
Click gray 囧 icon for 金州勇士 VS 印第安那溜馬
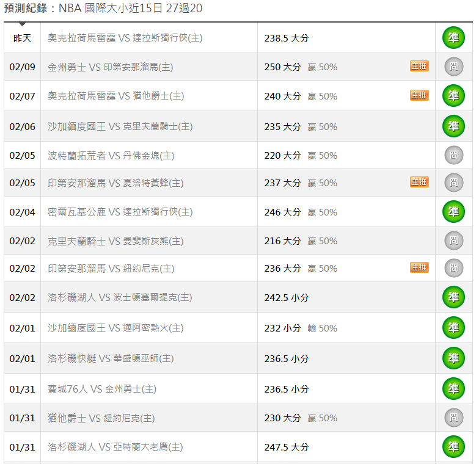(x=454, y=67)
